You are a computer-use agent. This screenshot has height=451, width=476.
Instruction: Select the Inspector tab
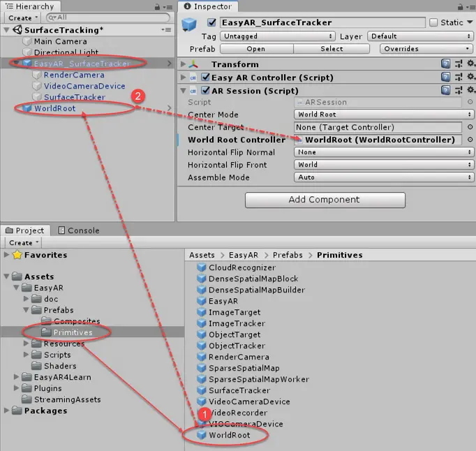click(208, 6)
